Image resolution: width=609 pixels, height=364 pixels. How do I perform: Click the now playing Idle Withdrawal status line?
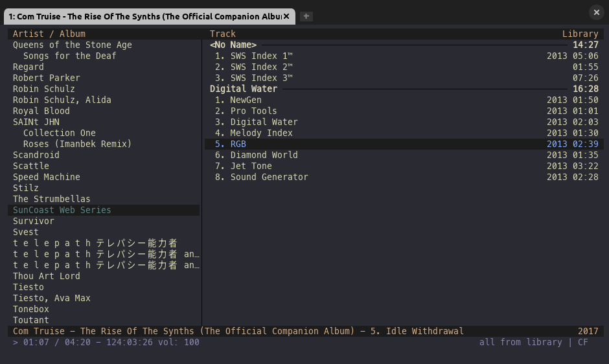306,331
